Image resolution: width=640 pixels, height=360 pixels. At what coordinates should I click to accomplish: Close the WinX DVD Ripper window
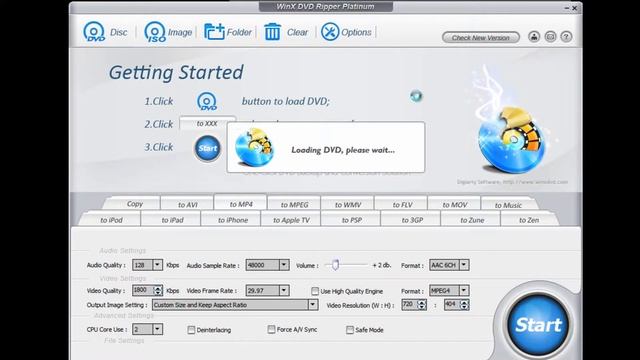pyautogui.click(x=575, y=8)
